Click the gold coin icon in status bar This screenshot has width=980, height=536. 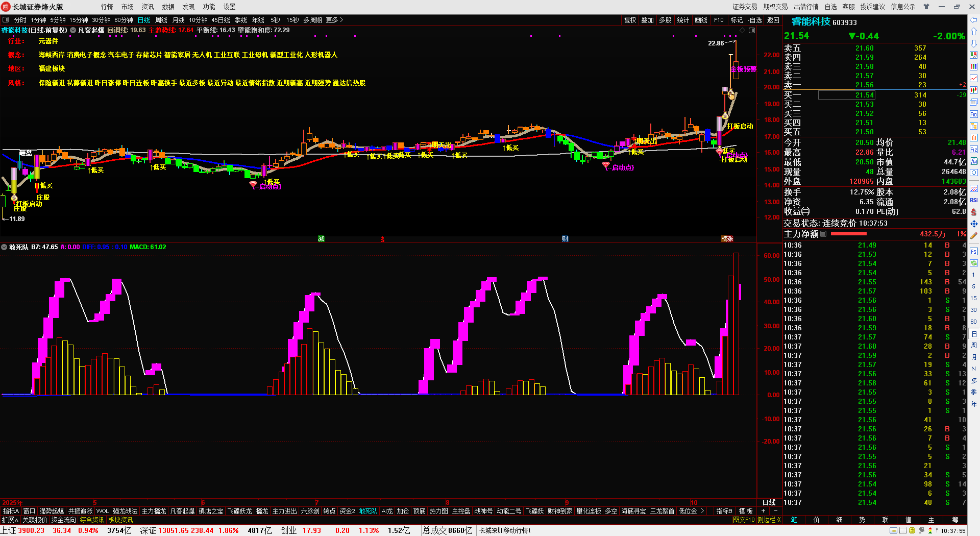coord(912,531)
